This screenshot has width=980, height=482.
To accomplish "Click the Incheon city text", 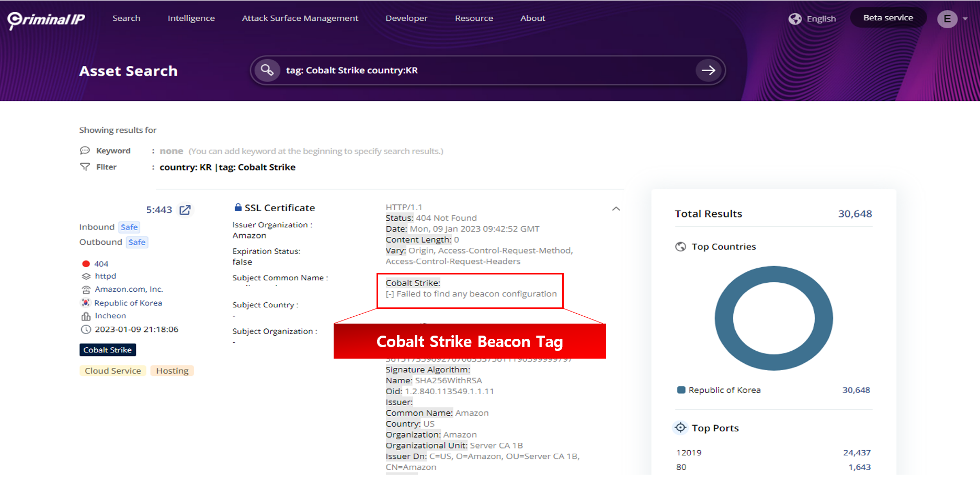I will point(110,316).
